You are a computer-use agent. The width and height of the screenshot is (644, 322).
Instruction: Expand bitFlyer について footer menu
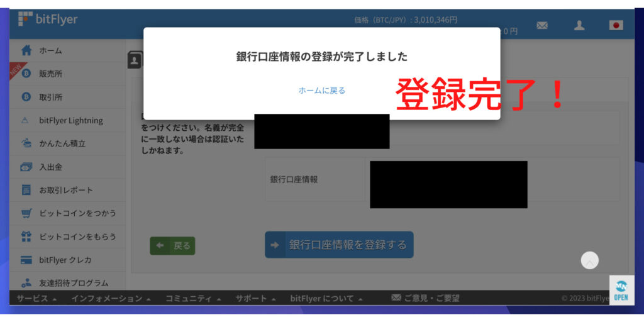pyautogui.click(x=326, y=298)
